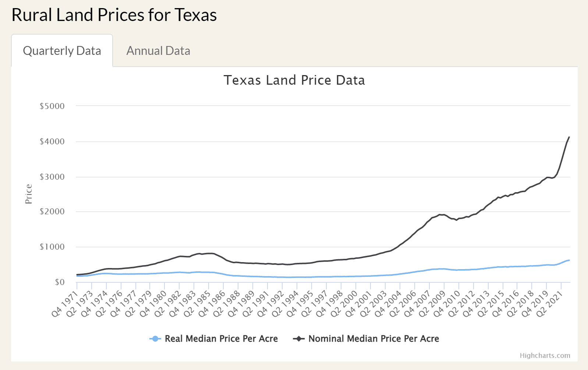Viewport: 588px width, 370px height.
Task: Click the $0 y-axis label
Action: [x=60, y=282]
